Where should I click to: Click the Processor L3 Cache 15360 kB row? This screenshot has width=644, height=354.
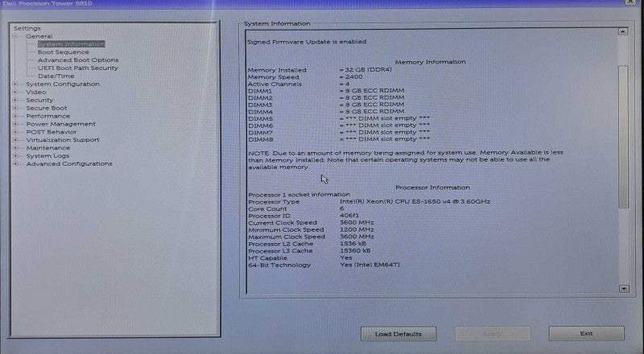309,251
